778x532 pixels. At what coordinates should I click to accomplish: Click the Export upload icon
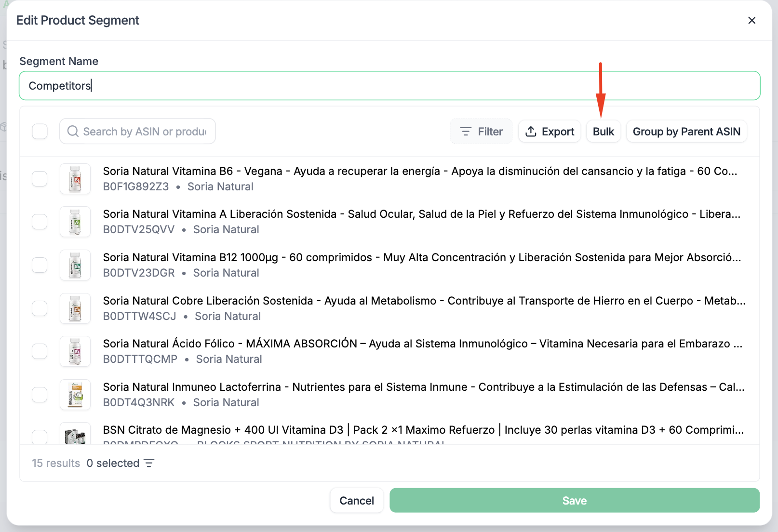(531, 132)
